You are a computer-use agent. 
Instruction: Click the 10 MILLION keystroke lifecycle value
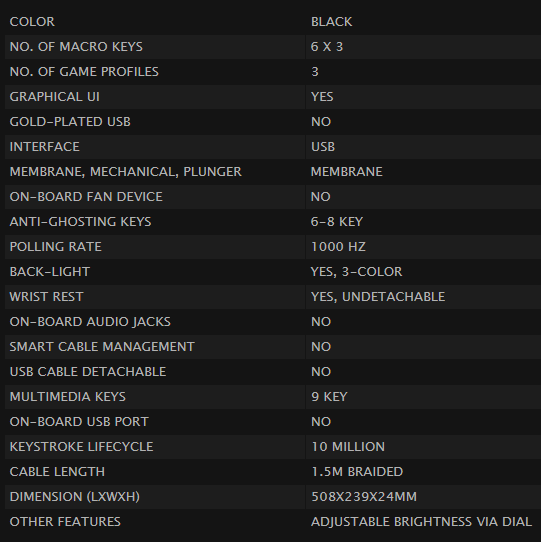pos(348,447)
